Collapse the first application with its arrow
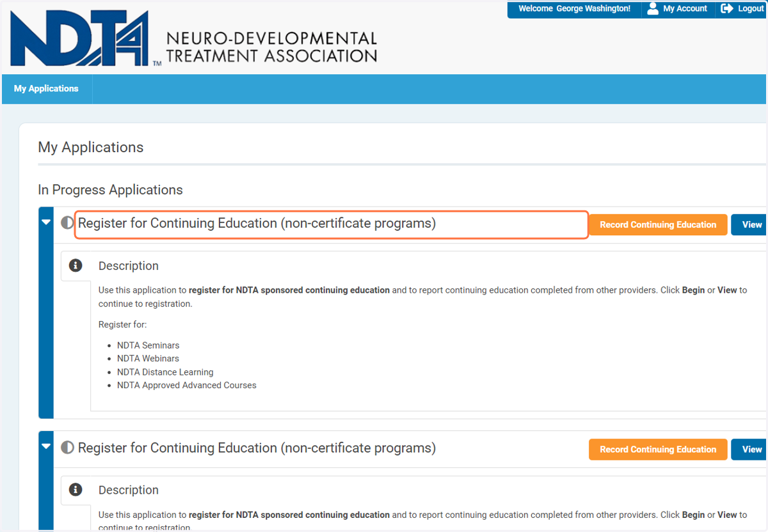 pos(46,223)
